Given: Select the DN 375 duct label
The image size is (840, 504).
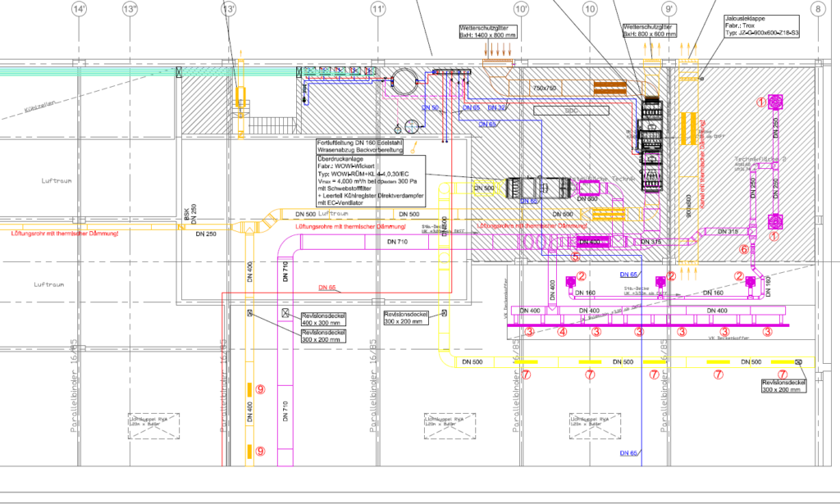Looking at the screenshot, I should click(x=651, y=242).
